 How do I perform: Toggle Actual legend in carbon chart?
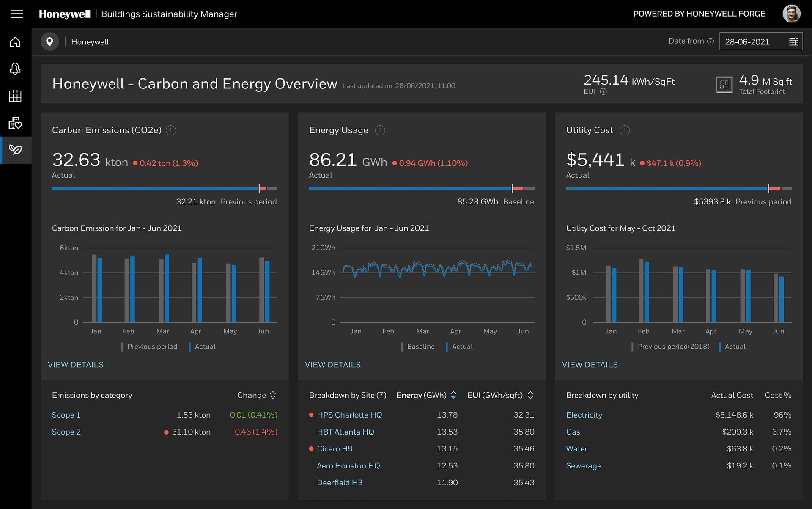click(x=202, y=347)
